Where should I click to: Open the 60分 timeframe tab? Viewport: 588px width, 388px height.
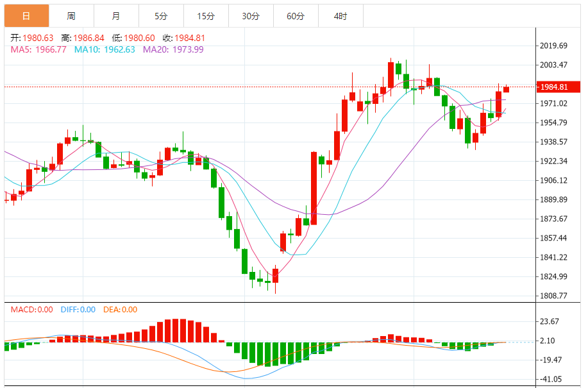(296, 16)
